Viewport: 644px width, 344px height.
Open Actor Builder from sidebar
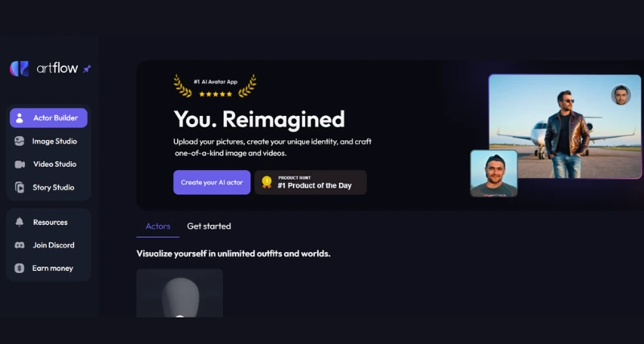(48, 118)
